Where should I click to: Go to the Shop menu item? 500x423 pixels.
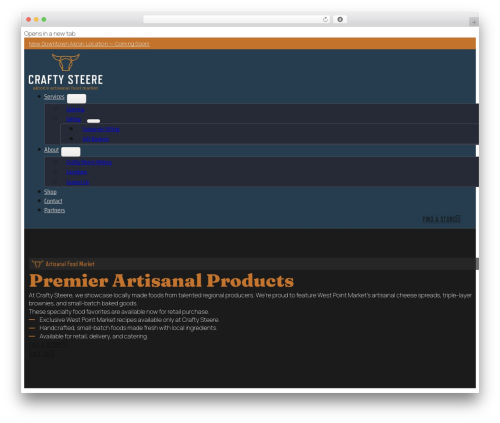coord(50,192)
